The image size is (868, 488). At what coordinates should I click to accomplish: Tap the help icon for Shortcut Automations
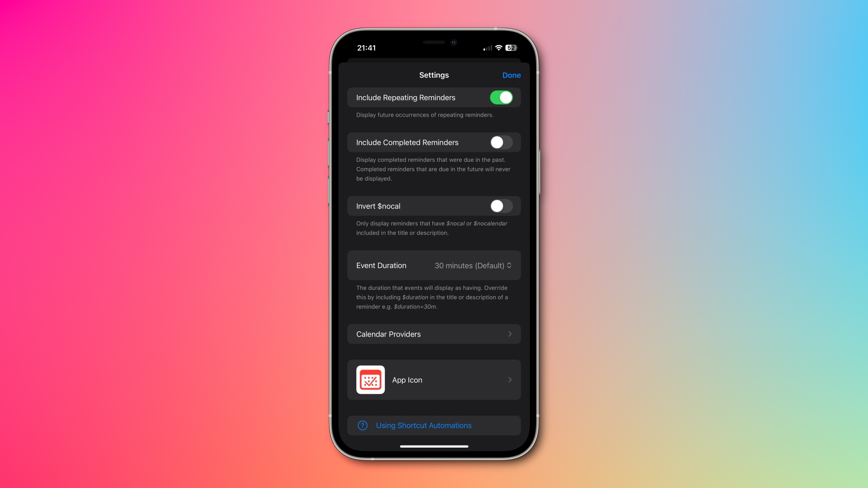click(x=362, y=426)
